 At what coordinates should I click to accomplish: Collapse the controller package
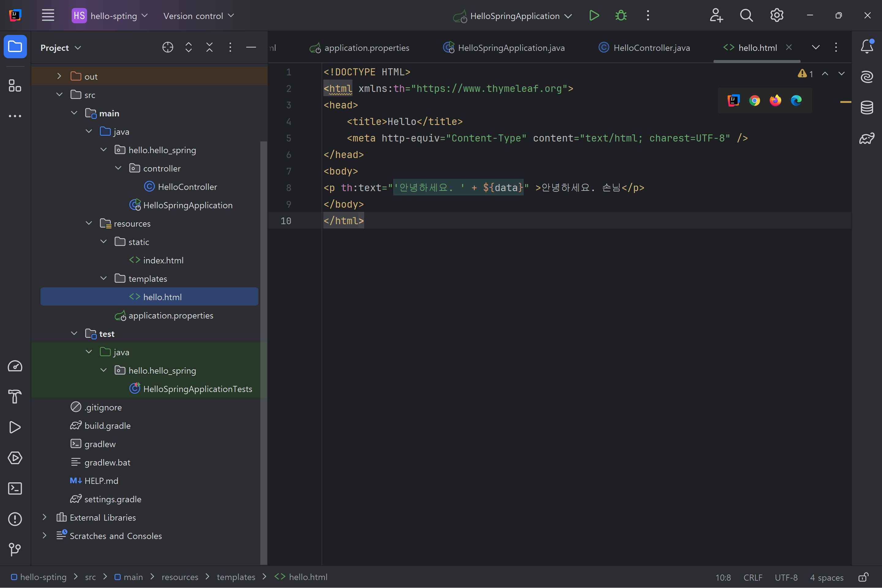coord(118,168)
